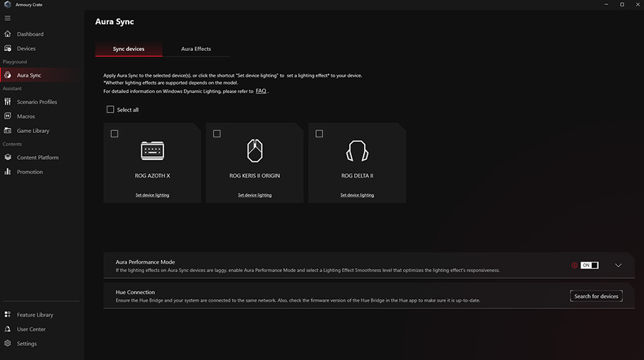Tick the ROG AZOTH X checkbox
Viewport: 644px width, 360px height.
(x=115, y=134)
